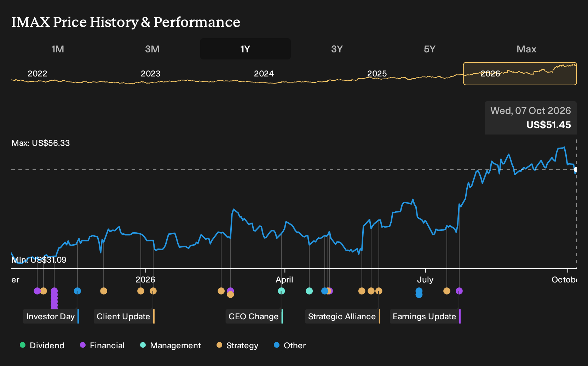This screenshot has width=588, height=366.
Task: Open the Strategic Alliance event label
Action: (342, 316)
